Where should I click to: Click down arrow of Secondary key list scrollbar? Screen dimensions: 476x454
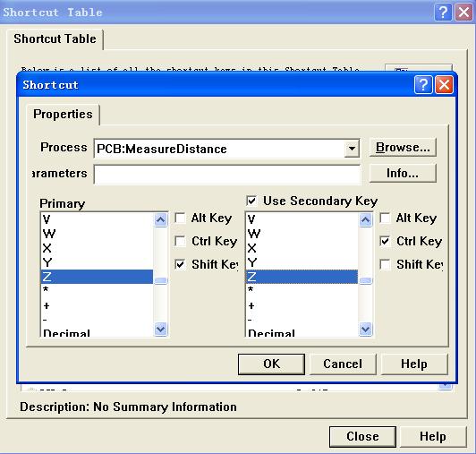365,329
